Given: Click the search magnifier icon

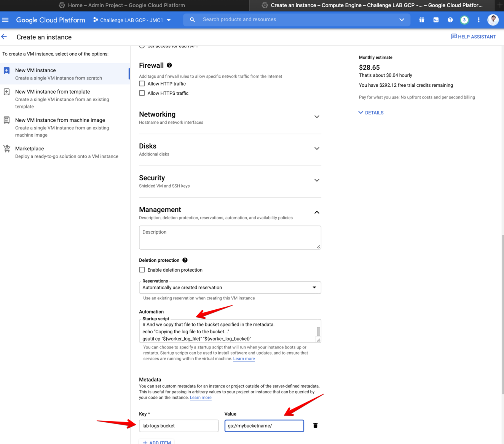Looking at the screenshot, I should click(x=193, y=19).
